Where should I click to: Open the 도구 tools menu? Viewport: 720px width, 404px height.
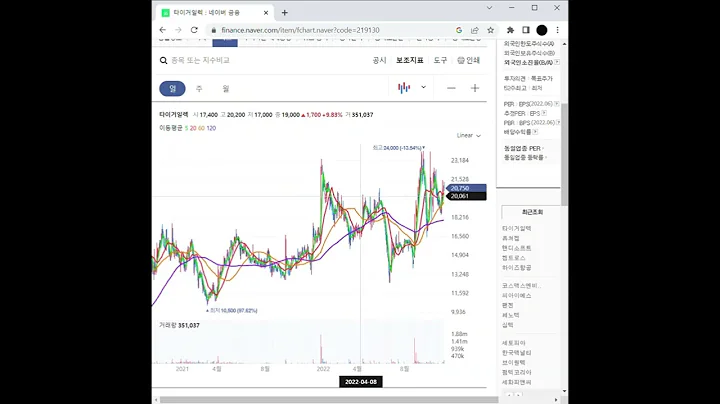click(x=440, y=60)
